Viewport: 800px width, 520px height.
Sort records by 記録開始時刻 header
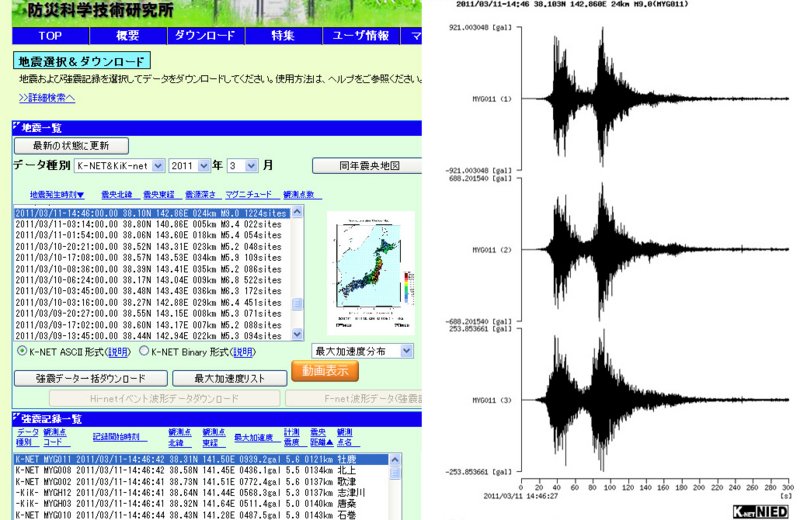pyautogui.click(x=119, y=437)
